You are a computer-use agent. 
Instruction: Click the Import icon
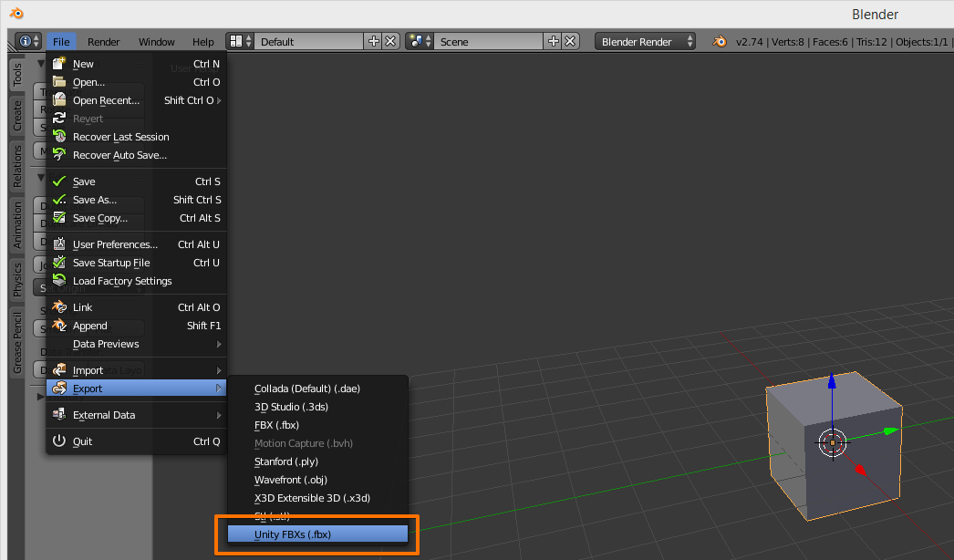tap(59, 369)
